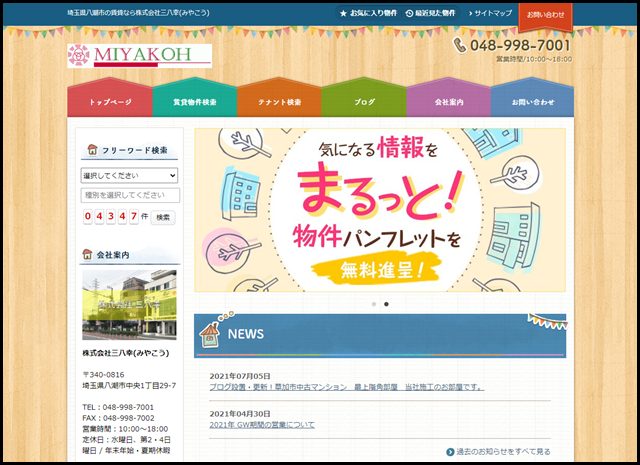Go to the トップページ tab

[x=110, y=98]
